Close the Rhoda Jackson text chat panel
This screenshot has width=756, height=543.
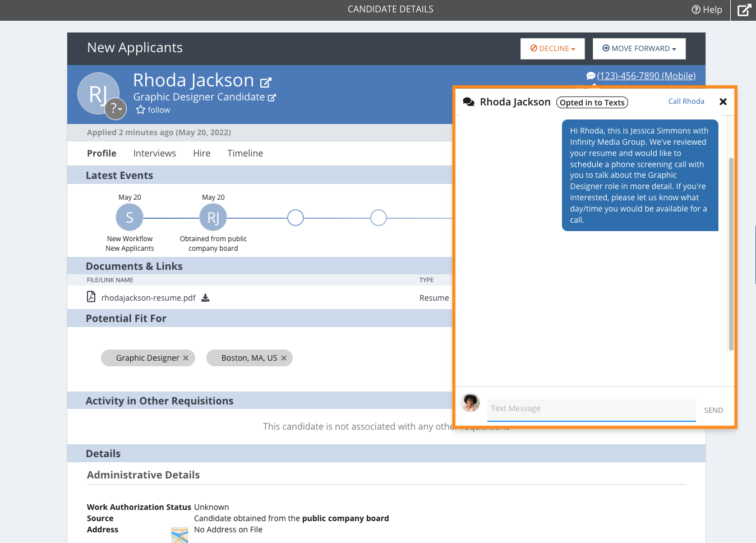click(x=723, y=102)
